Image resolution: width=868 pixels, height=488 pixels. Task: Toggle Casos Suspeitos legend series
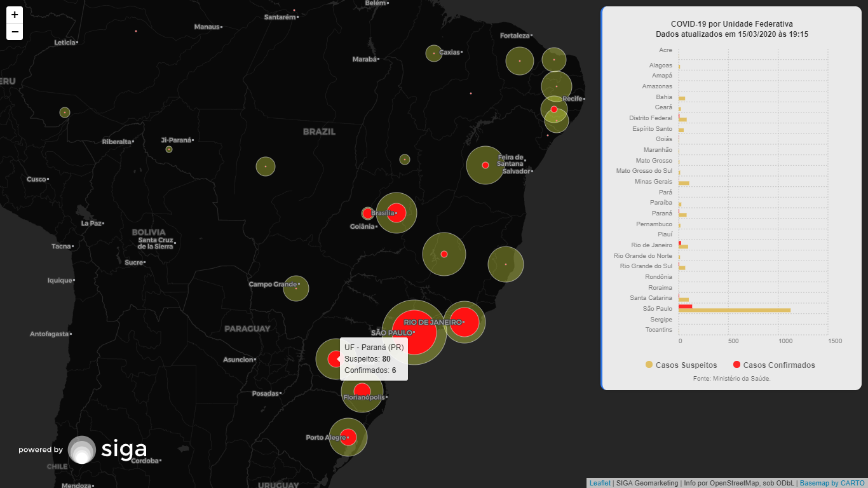(681, 365)
